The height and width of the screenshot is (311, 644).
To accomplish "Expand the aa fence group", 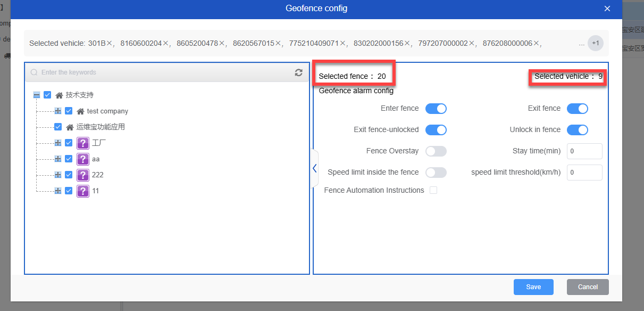I will (58, 159).
